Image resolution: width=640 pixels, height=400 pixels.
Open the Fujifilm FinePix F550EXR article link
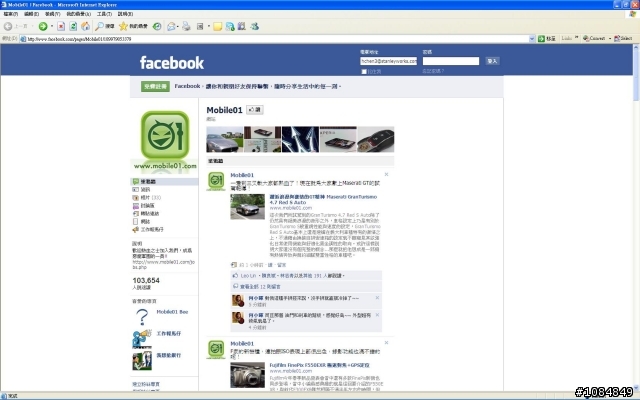tap(319, 365)
